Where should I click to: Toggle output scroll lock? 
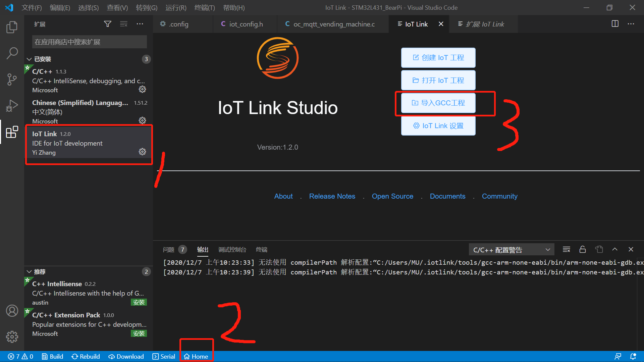583,249
